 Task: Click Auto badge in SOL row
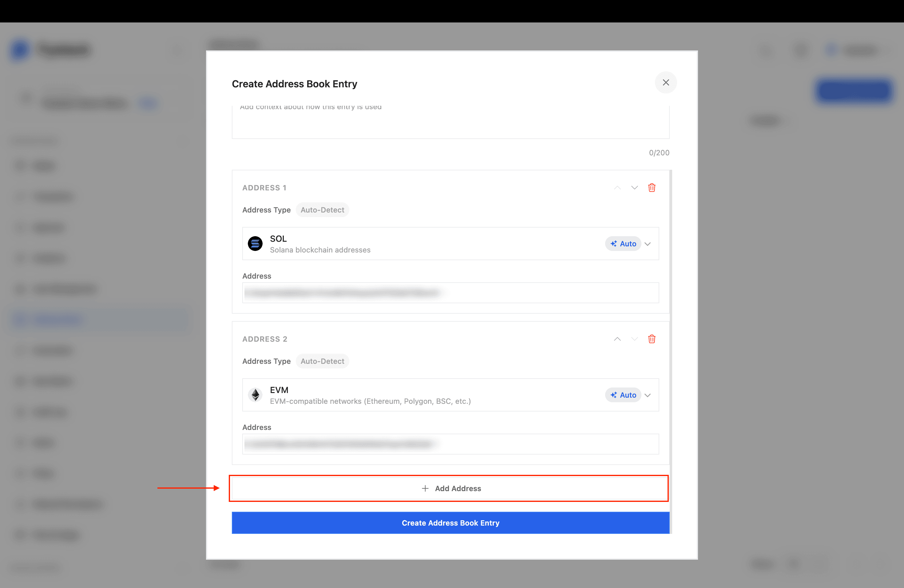(x=623, y=244)
